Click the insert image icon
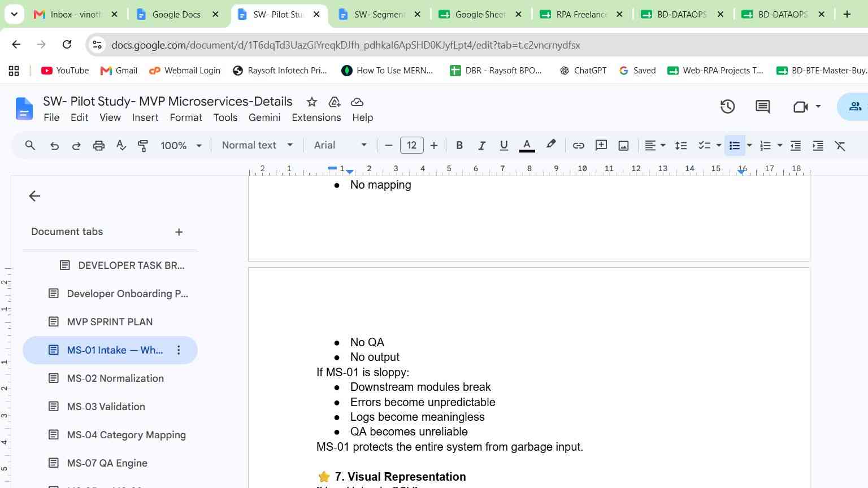This screenshot has height=488, width=868. [x=623, y=146]
